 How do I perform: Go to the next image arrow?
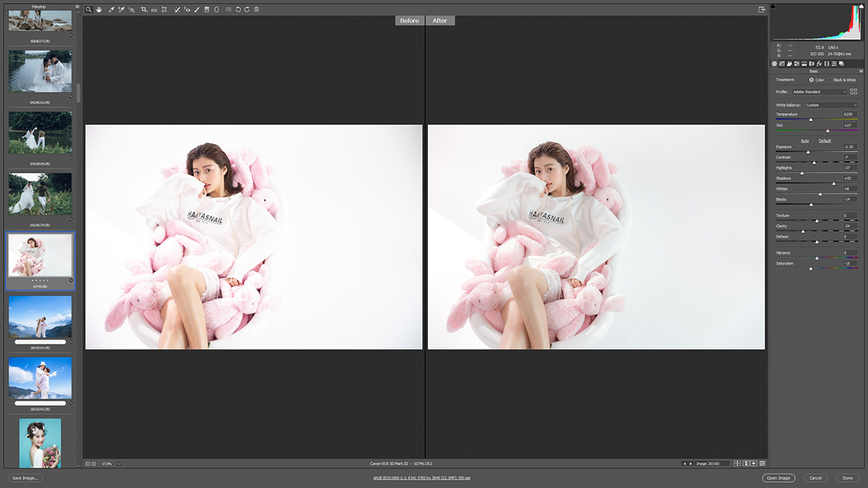pyautogui.click(x=691, y=464)
